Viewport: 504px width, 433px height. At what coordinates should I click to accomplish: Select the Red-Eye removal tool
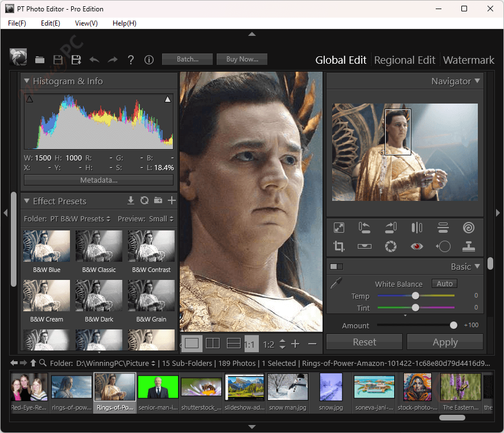pyautogui.click(x=416, y=246)
